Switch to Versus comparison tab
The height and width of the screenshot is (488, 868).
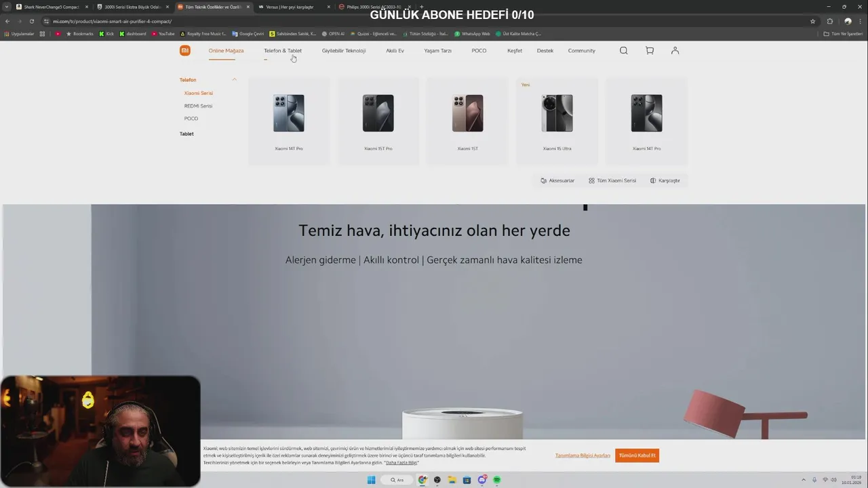pos(294,7)
